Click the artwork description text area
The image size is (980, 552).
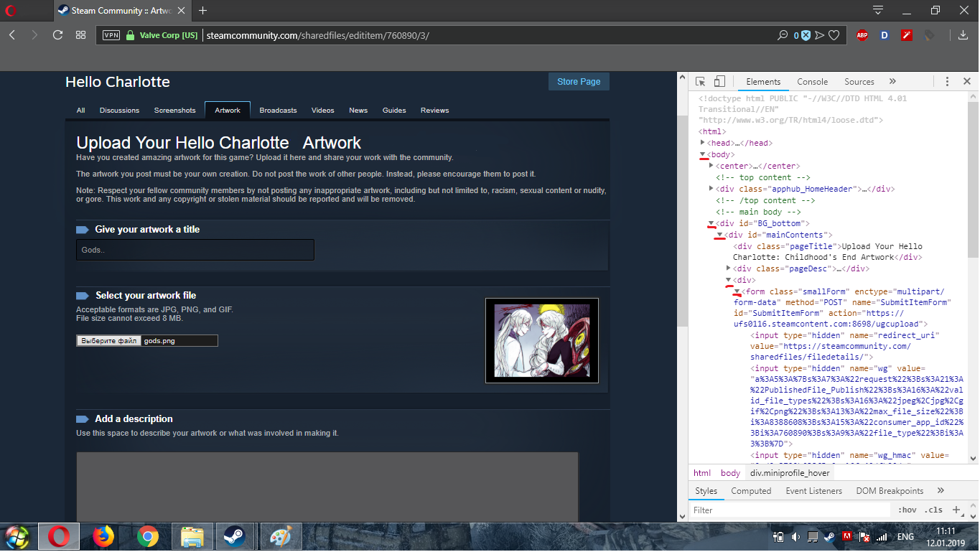[x=327, y=487]
